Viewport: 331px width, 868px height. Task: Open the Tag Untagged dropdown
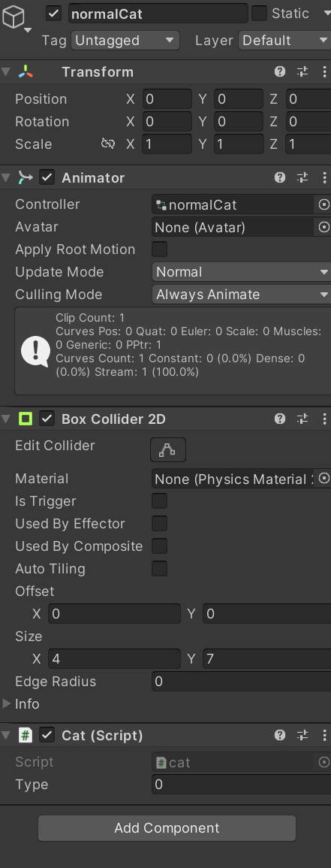point(125,41)
